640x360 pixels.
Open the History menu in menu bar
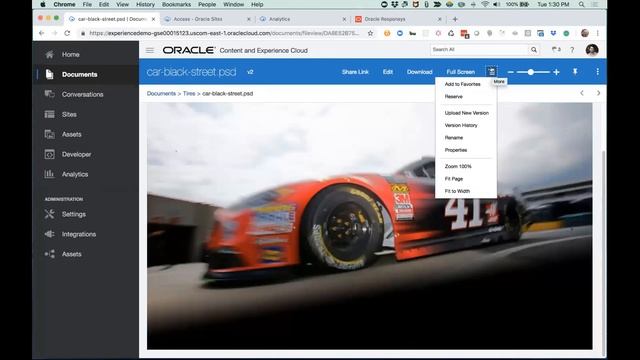click(145, 4)
